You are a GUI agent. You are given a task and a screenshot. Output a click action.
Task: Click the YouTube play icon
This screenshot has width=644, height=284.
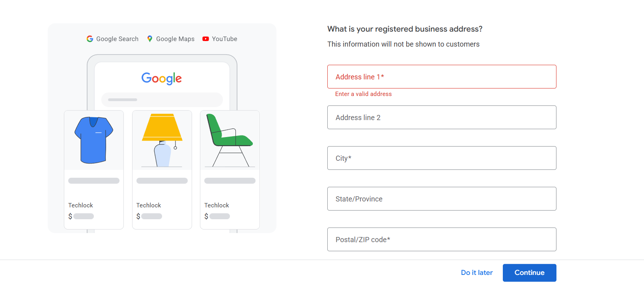coord(205,39)
